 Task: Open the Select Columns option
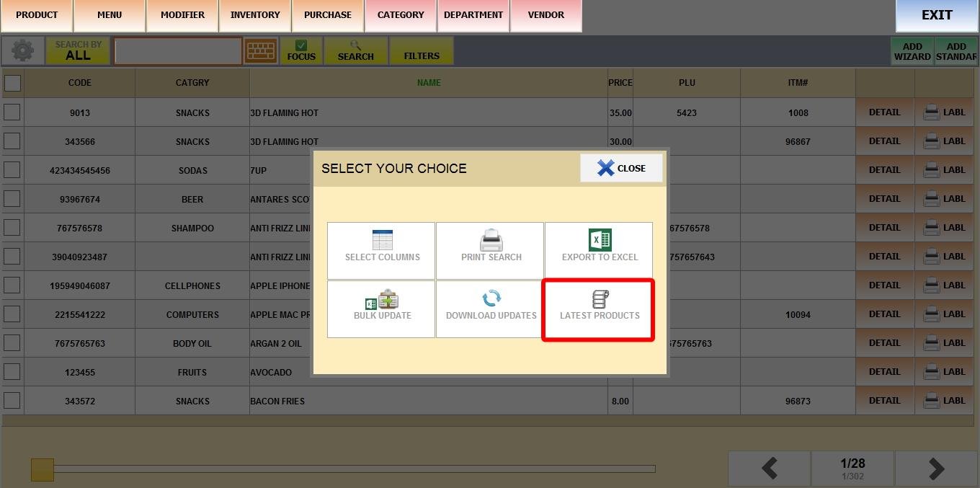(x=382, y=249)
